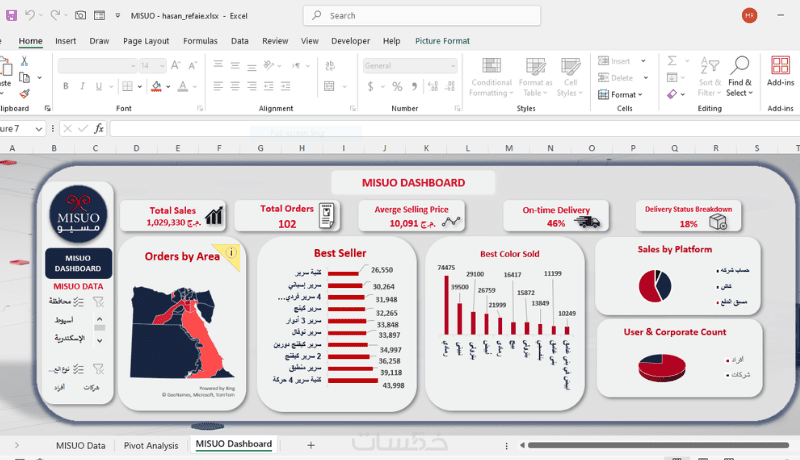Click the Fill Color bucket icon

pyautogui.click(x=157, y=86)
